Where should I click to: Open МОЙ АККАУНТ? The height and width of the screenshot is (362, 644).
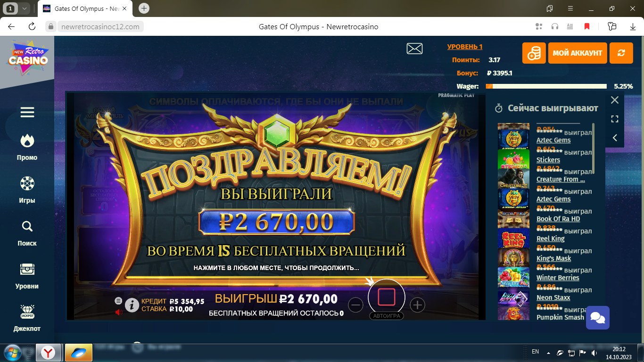578,53
